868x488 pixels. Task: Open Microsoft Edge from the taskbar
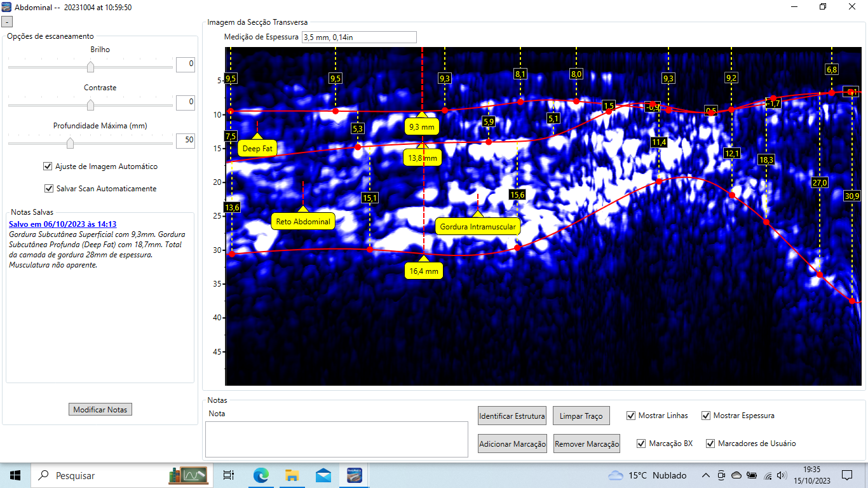261,475
